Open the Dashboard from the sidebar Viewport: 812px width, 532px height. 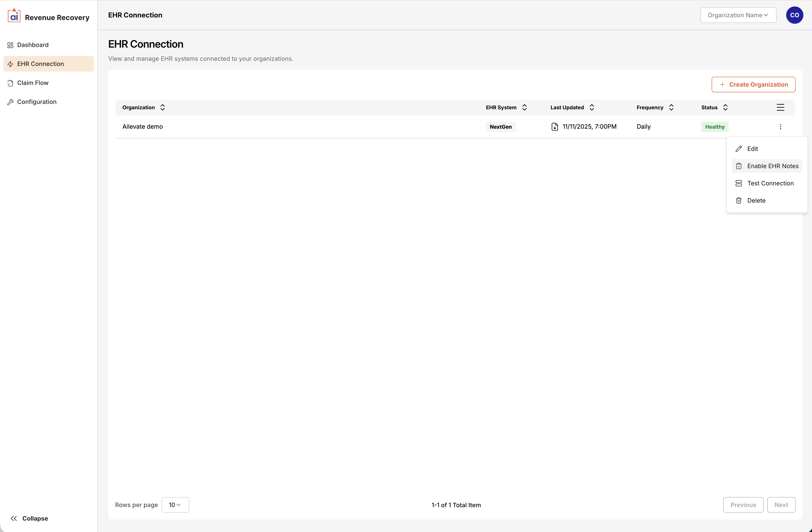[x=32, y=45]
